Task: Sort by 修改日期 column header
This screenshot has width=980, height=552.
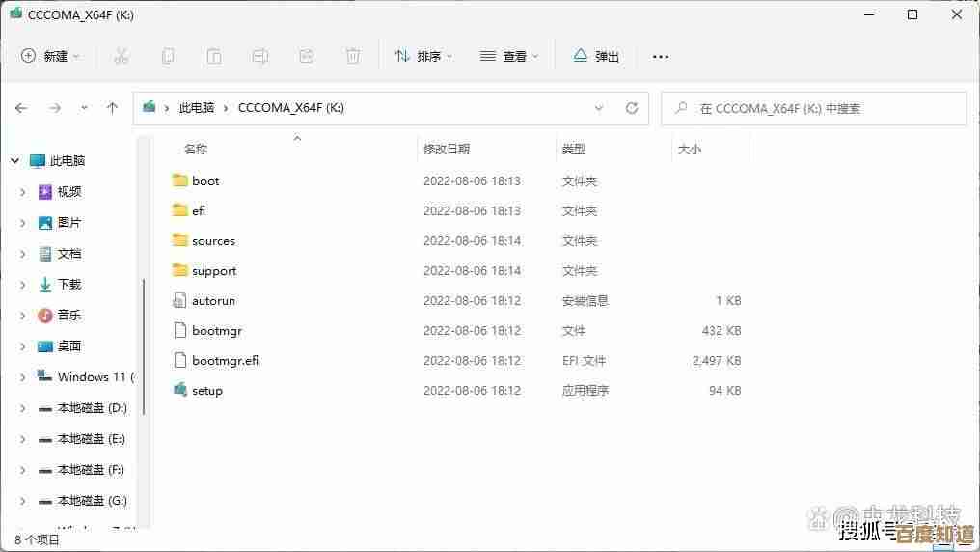Action: (x=447, y=149)
